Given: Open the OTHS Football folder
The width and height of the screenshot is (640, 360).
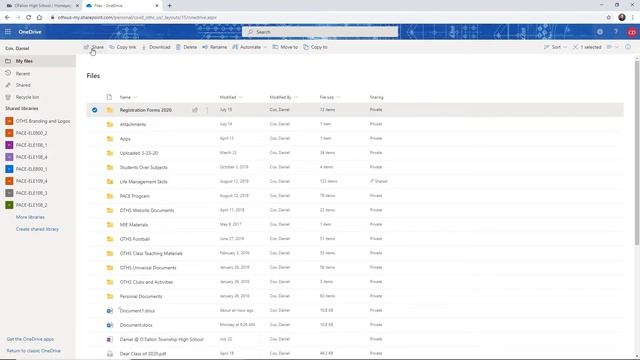Looking at the screenshot, I should click(x=134, y=239).
